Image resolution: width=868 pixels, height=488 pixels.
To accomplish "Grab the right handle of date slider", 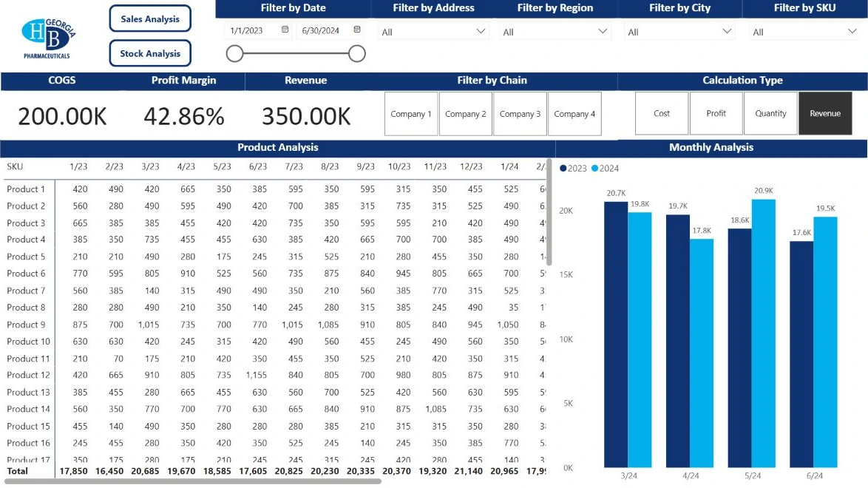I will coord(357,54).
